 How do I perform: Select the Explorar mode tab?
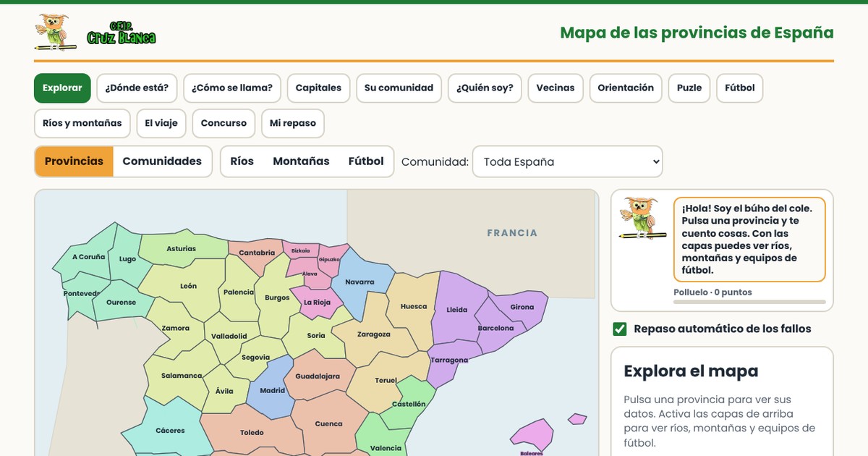pos(62,88)
